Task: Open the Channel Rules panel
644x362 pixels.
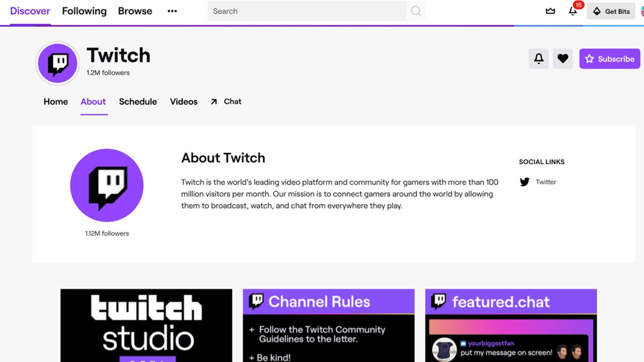Action: (329, 325)
